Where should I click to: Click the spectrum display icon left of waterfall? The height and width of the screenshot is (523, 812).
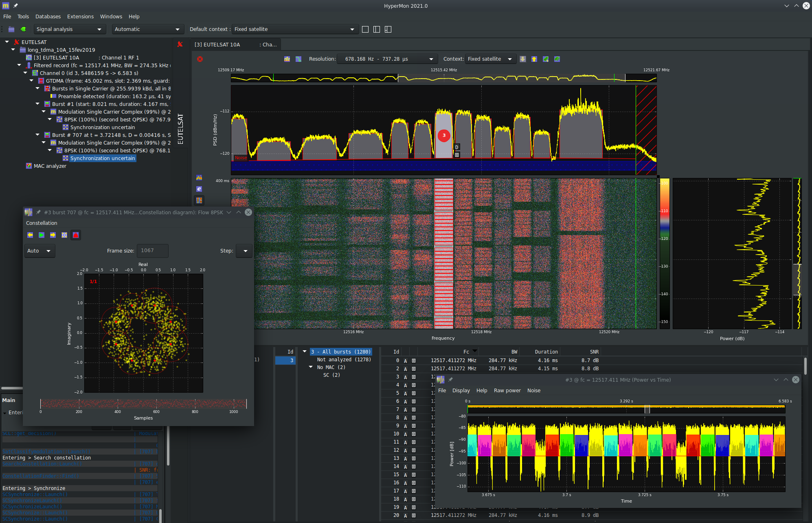coord(199,178)
